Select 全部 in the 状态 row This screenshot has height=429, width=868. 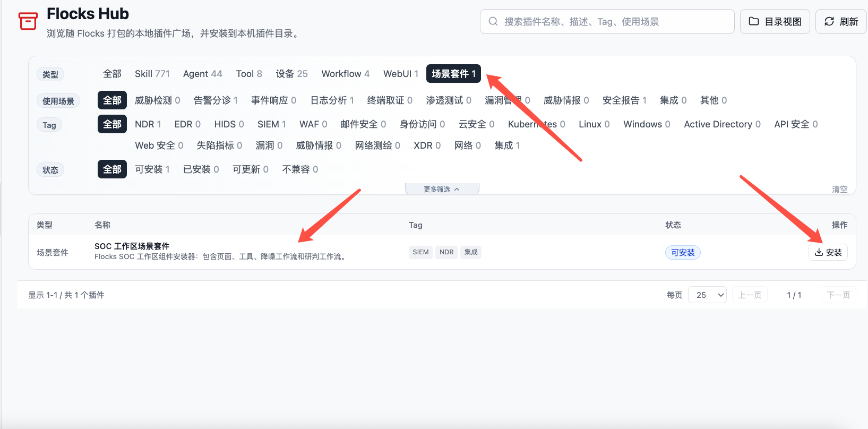tap(112, 169)
